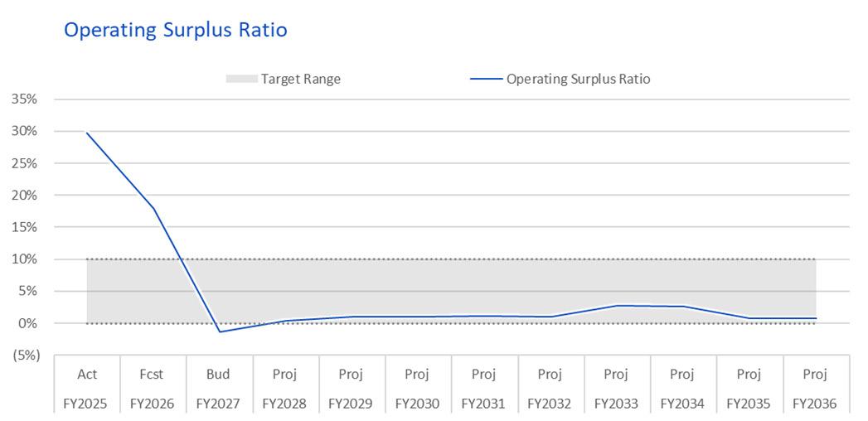
Task: Click the blue line legend marker
Action: coord(486,79)
